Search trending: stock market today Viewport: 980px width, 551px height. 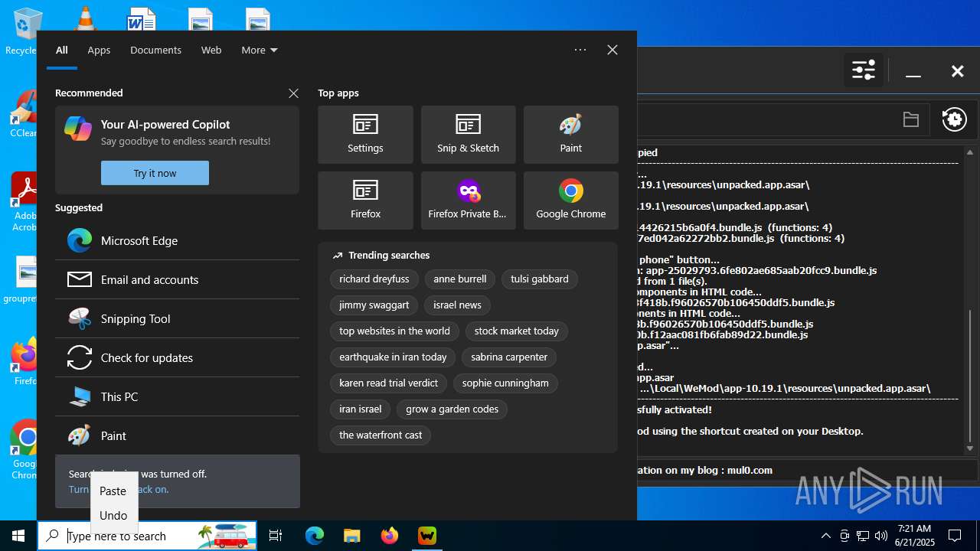tap(517, 331)
